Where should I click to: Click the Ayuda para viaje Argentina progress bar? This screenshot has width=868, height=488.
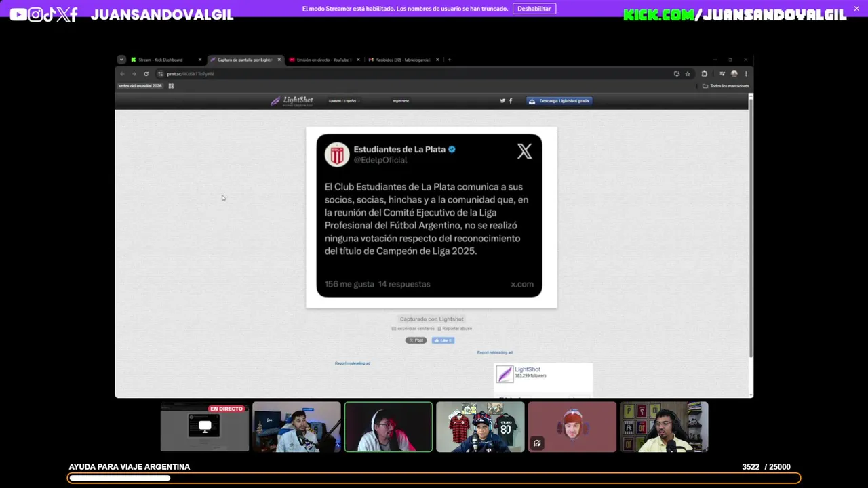tap(435, 479)
